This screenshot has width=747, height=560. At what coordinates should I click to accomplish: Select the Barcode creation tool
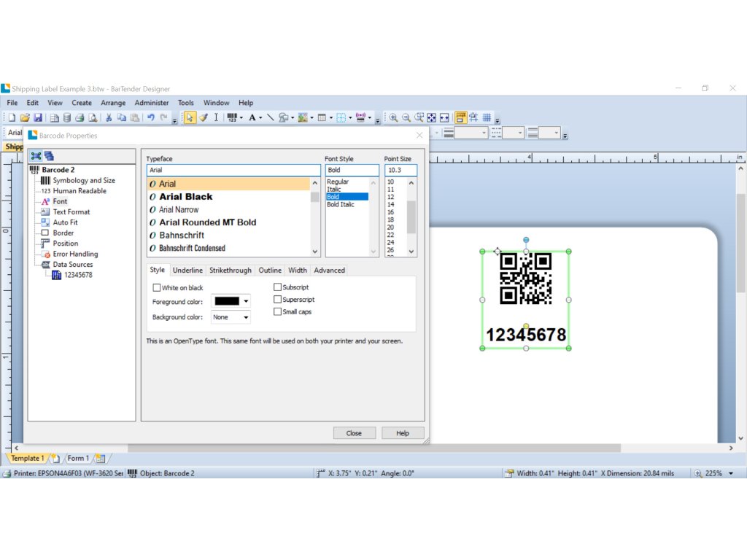tap(232, 117)
